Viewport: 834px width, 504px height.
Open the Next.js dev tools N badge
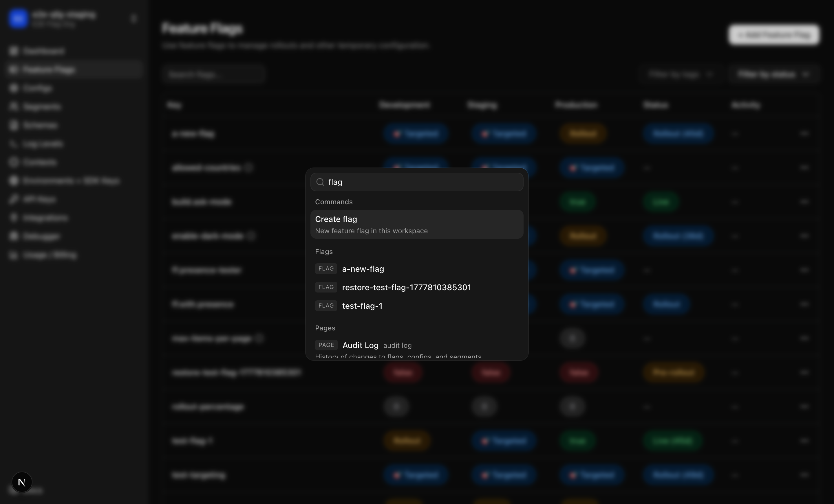[x=22, y=482]
